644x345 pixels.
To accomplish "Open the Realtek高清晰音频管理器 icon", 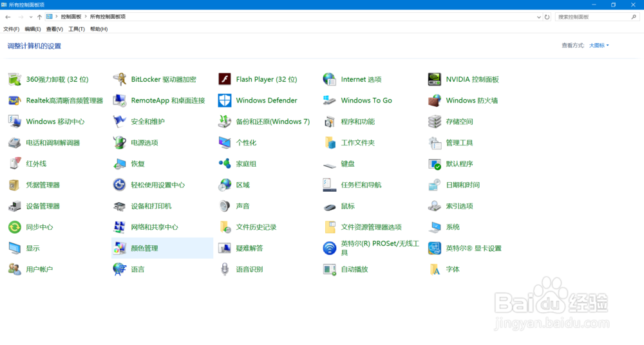I will [15, 100].
